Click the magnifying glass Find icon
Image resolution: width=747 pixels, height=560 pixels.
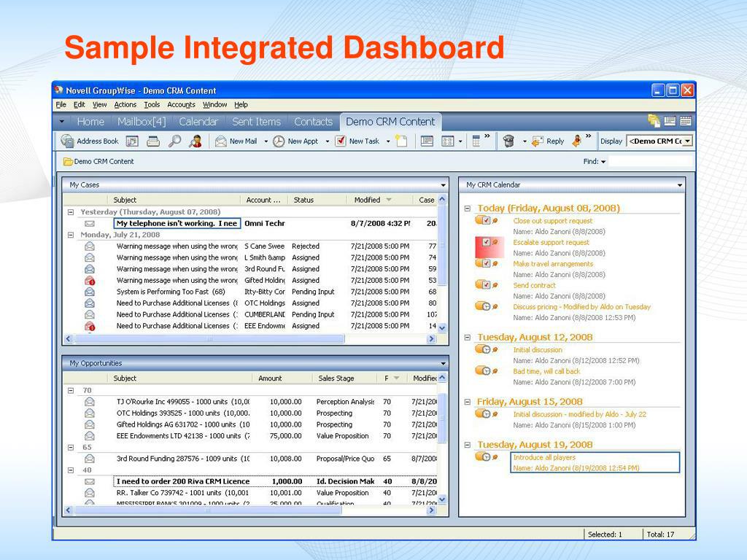tap(174, 141)
